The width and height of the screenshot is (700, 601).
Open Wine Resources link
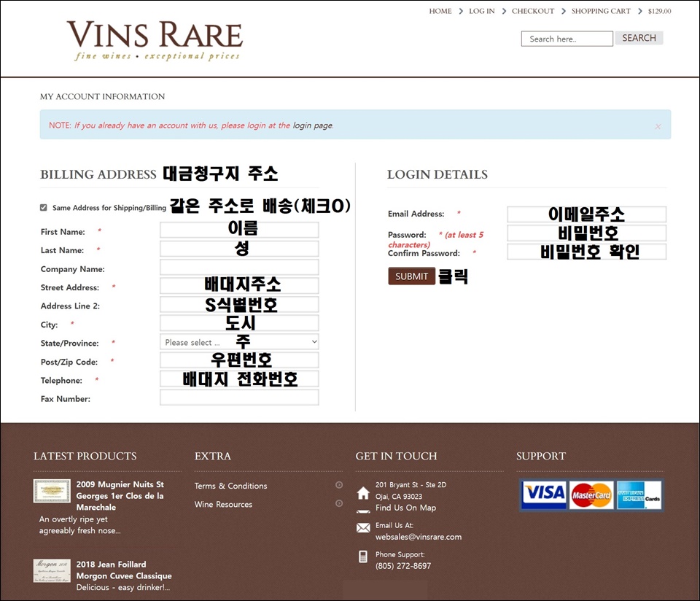(x=223, y=504)
